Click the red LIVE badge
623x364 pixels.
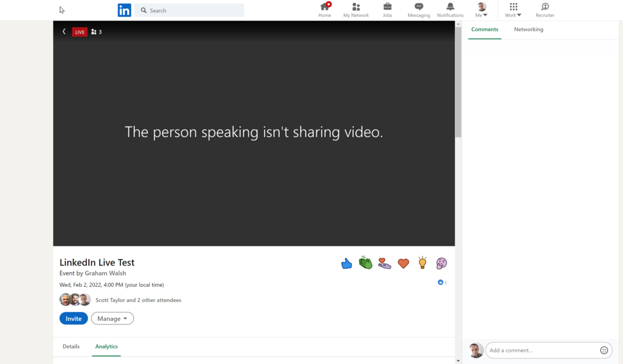[x=80, y=32]
